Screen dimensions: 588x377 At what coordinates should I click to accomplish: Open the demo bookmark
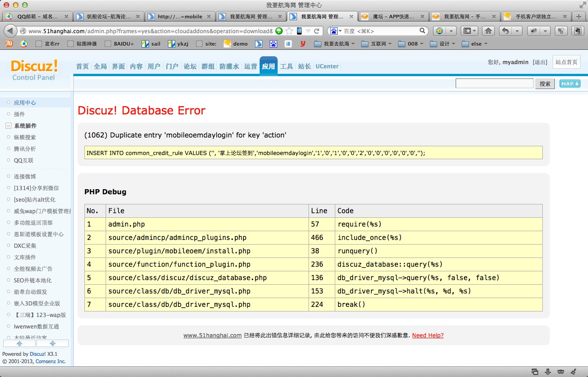pos(236,44)
